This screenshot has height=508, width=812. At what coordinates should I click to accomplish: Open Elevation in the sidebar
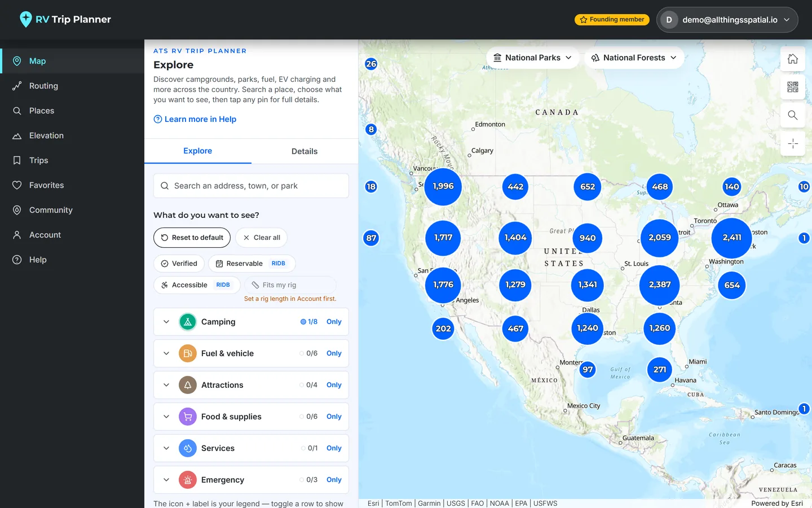coord(72,135)
